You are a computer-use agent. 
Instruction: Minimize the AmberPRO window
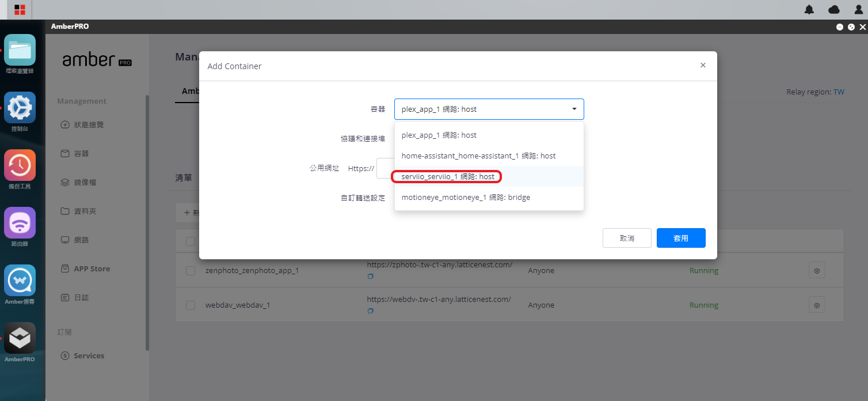(x=840, y=27)
